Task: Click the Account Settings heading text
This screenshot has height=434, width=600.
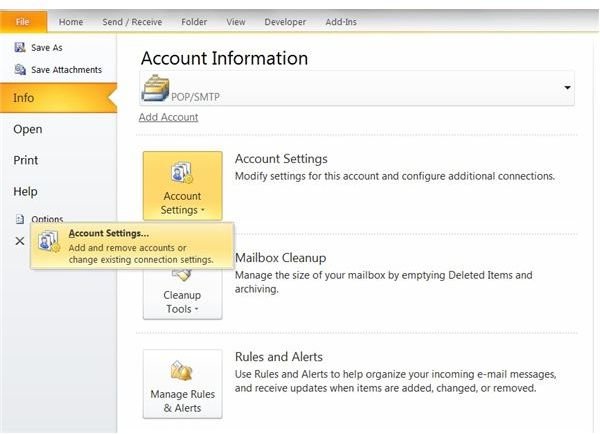Action: (x=281, y=159)
